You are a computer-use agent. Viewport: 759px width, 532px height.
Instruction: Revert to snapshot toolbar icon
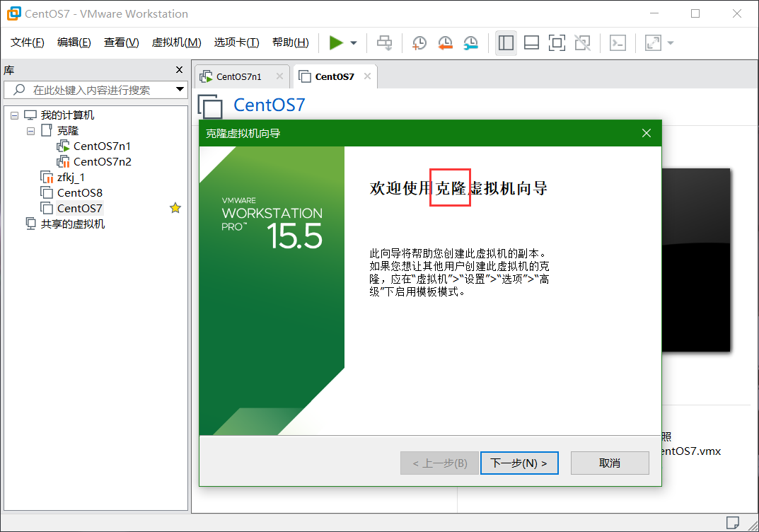coord(445,42)
